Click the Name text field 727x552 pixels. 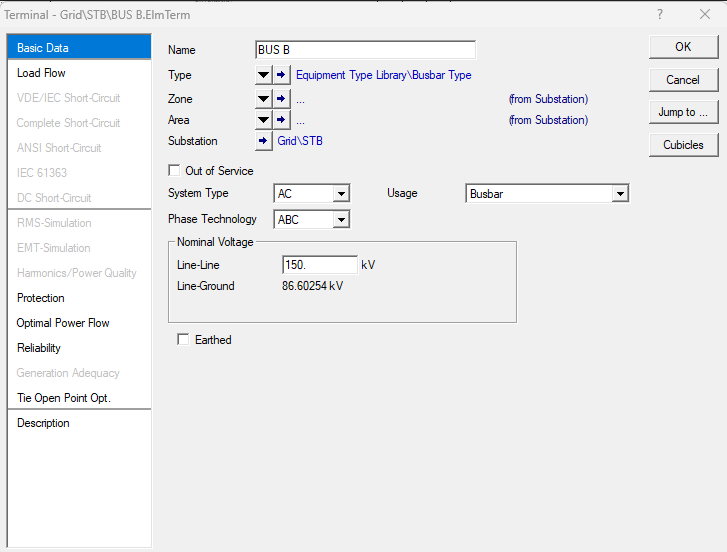pos(365,50)
